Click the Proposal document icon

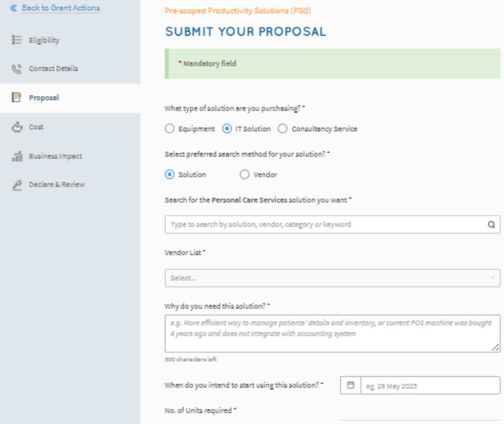[16, 98]
